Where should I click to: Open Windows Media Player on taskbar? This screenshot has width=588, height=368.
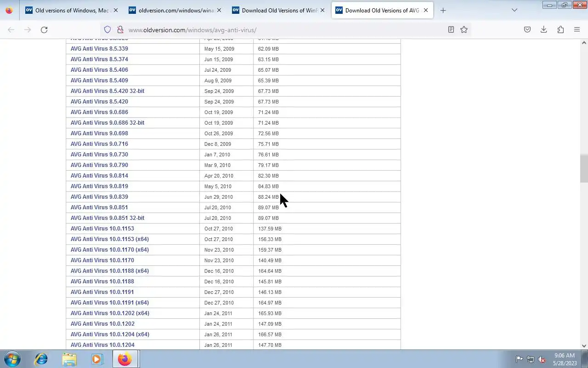(97, 359)
